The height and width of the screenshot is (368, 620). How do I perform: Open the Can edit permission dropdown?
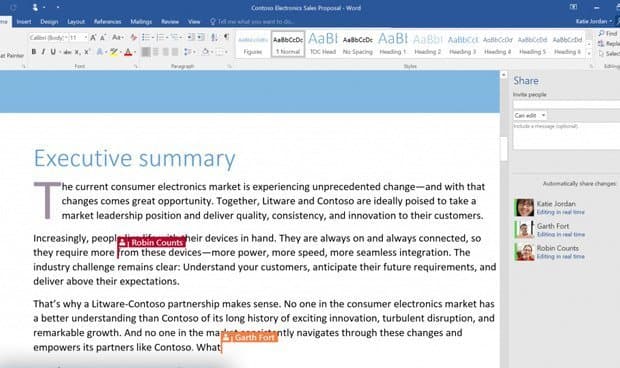click(x=530, y=115)
